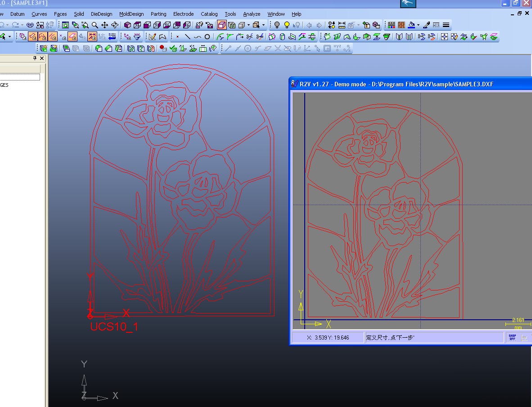Close the left side panel
This screenshot has height=407, width=532.
click(42, 58)
